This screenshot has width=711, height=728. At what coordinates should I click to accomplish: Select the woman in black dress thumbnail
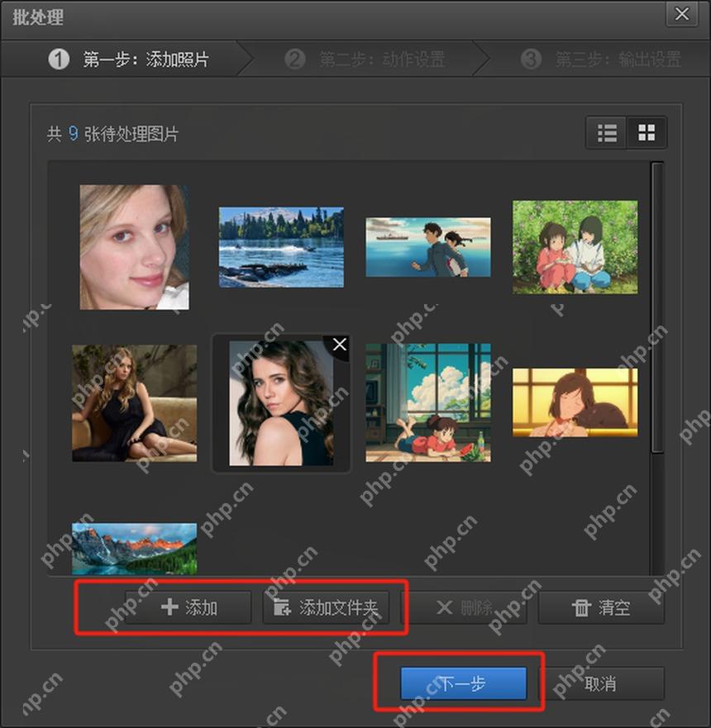click(x=134, y=403)
